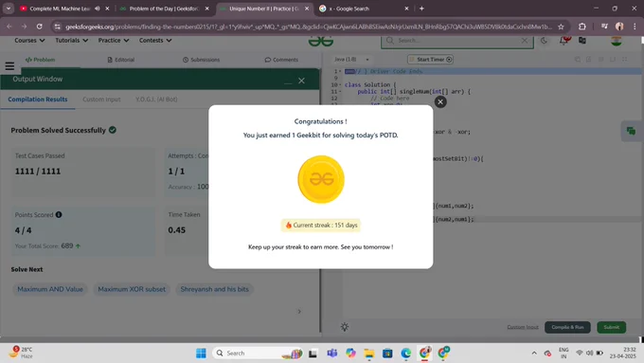Select the Compilation Results tab
The height and width of the screenshot is (363, 644).
[37, 100]
